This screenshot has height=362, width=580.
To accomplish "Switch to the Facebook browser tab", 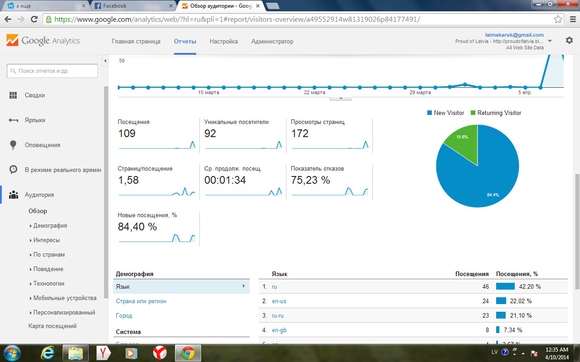I will tap(133, 6).
